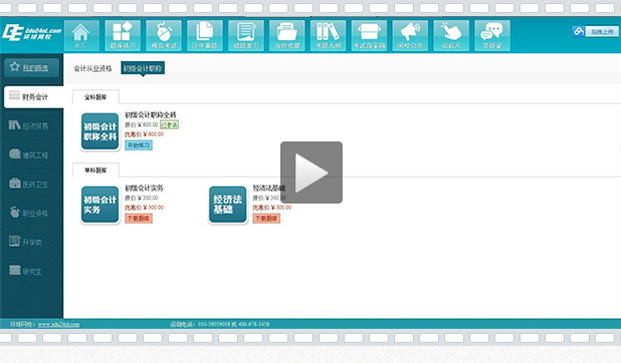Open the 我的收藏 folder favorites icon
The image size is (621, 363).
tap(287, 36)
